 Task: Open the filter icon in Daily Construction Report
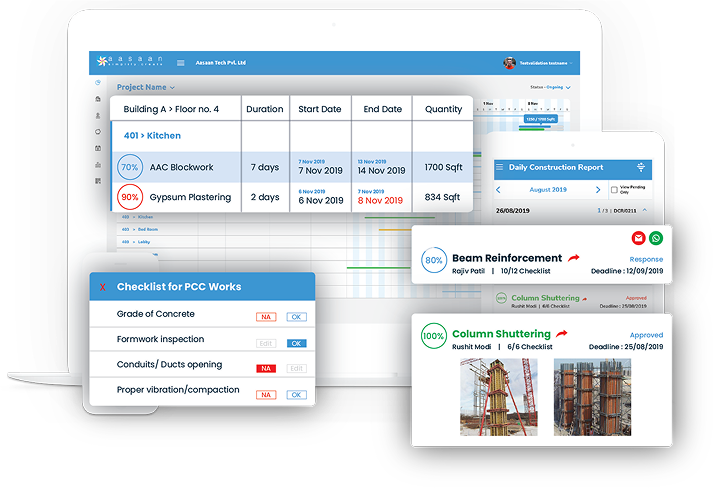[641, 167]
